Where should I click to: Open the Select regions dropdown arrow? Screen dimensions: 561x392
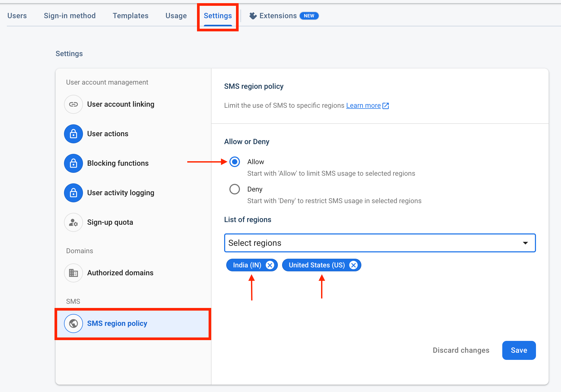525,243
